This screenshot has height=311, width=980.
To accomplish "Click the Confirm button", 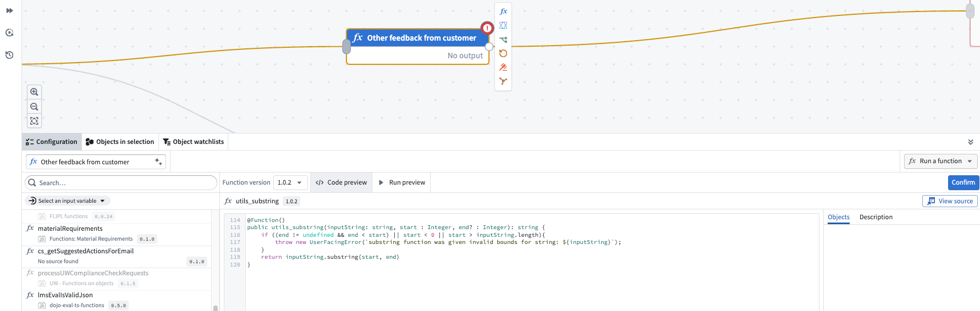I will coord(963,182).
